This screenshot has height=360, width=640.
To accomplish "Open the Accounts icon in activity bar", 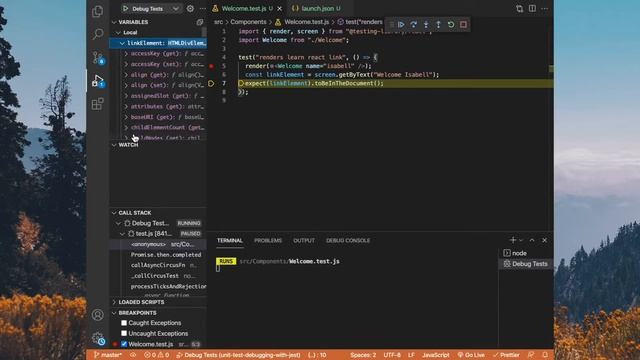I will click(98, 315).
